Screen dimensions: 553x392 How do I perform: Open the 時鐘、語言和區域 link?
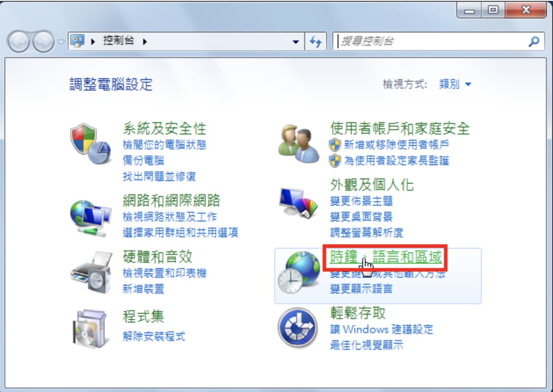point(386,258)
